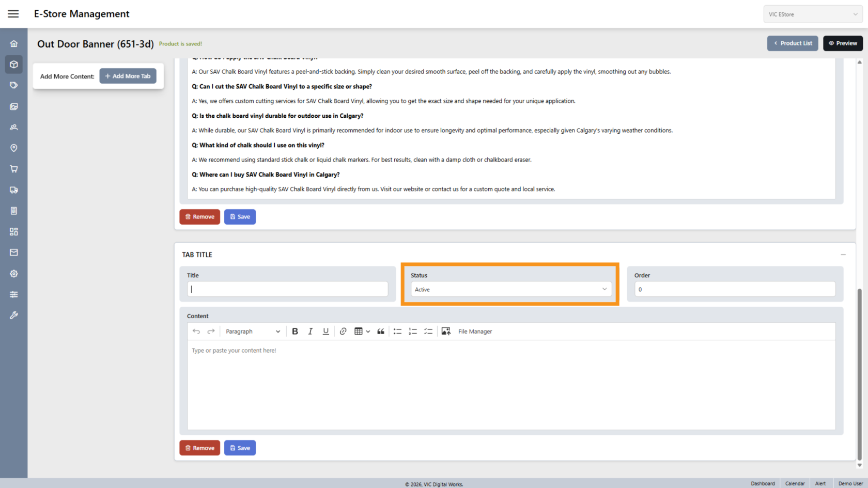Click the insert image upload icon

[446, 332]
